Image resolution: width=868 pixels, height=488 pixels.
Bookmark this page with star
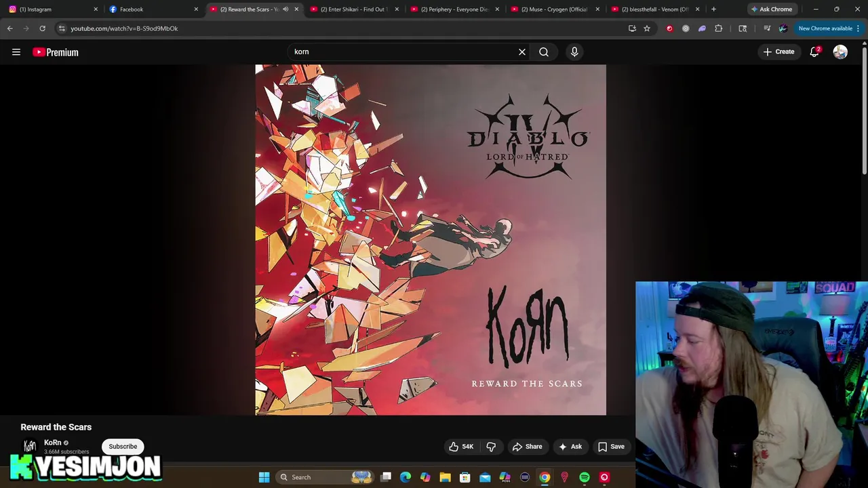pyautogui.click(x=647, y=28)
